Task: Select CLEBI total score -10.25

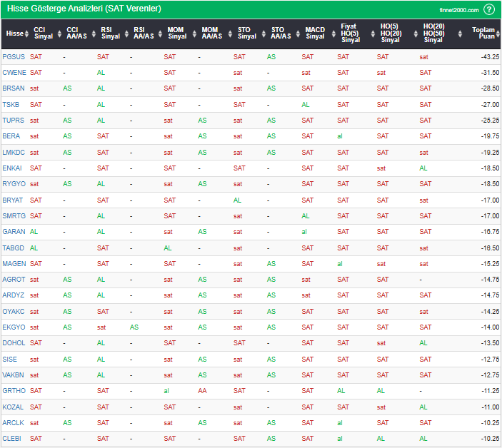Action: (x=490, y=439)
